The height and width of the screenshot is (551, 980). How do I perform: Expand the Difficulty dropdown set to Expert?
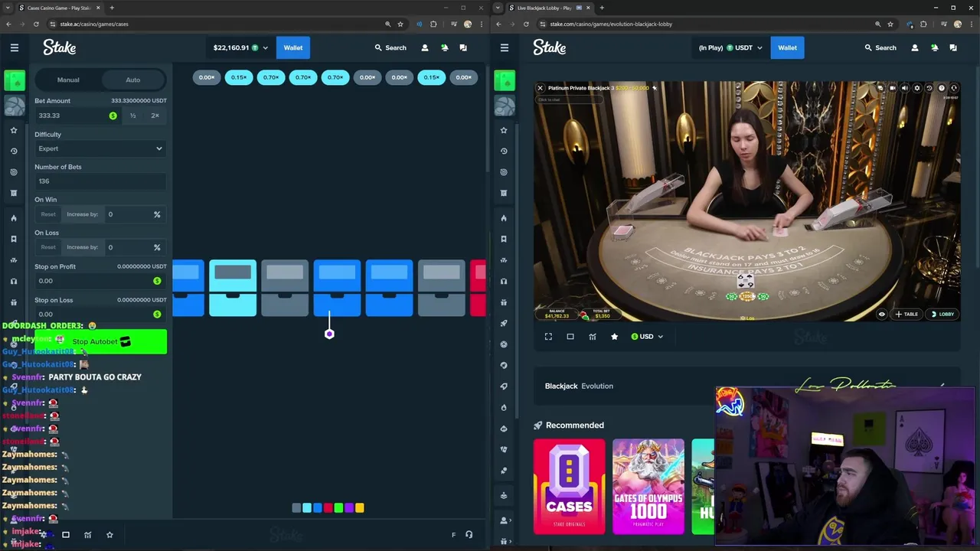click(100, 148)
